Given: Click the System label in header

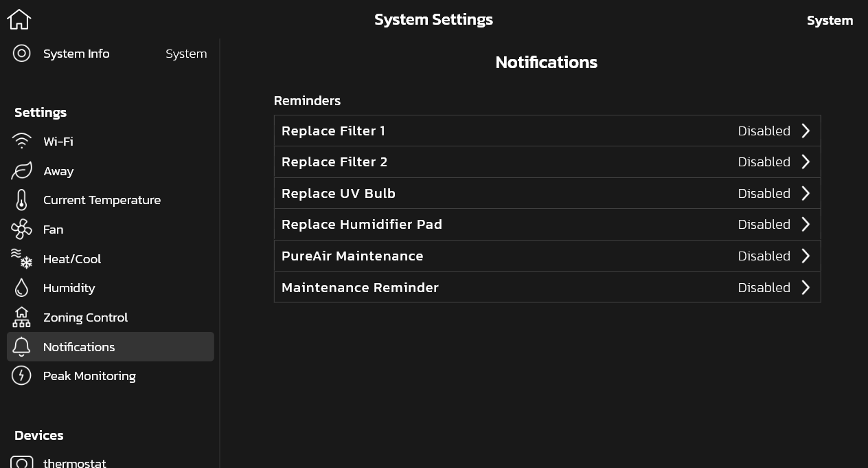Looking at the screenshot, I should pos(830,21).
